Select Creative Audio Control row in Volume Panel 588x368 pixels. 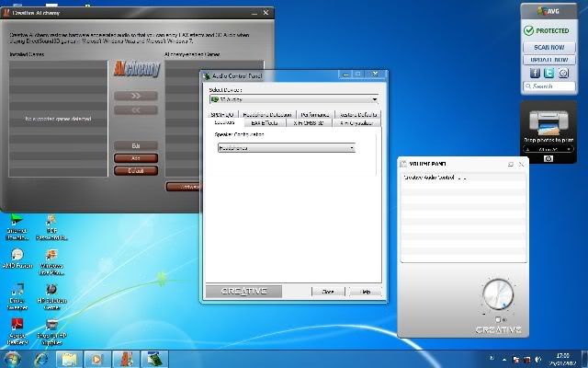coord(464,178)
